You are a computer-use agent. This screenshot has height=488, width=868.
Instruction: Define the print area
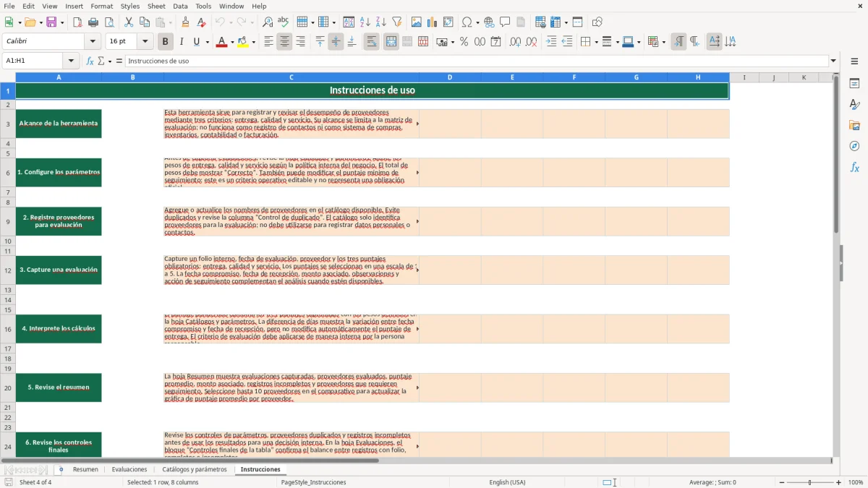(x=540, y=22)
